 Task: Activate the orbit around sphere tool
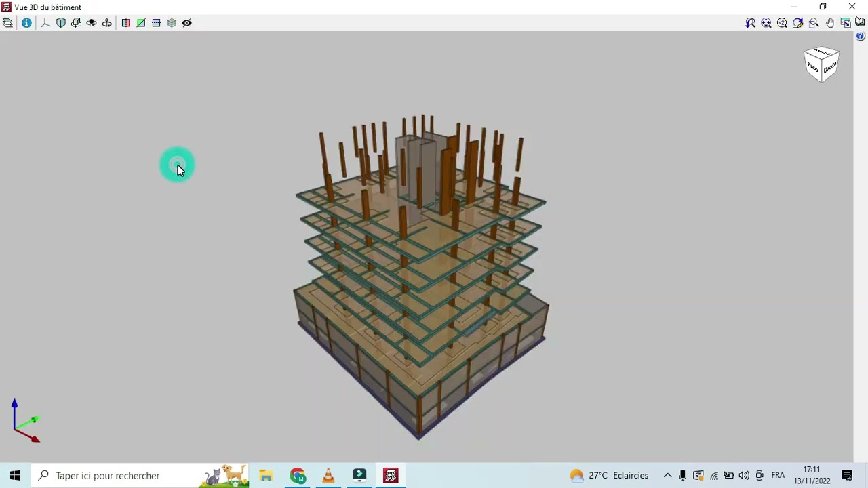(x=92, y=23)
